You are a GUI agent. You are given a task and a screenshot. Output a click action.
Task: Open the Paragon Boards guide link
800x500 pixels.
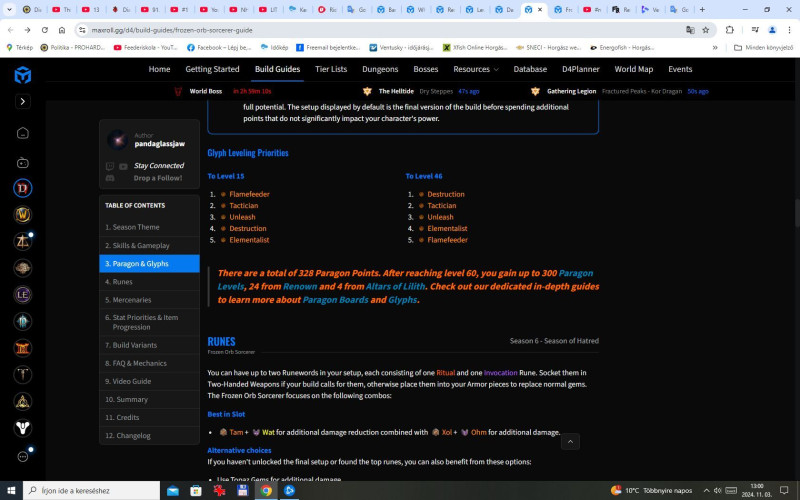(335, 300)
